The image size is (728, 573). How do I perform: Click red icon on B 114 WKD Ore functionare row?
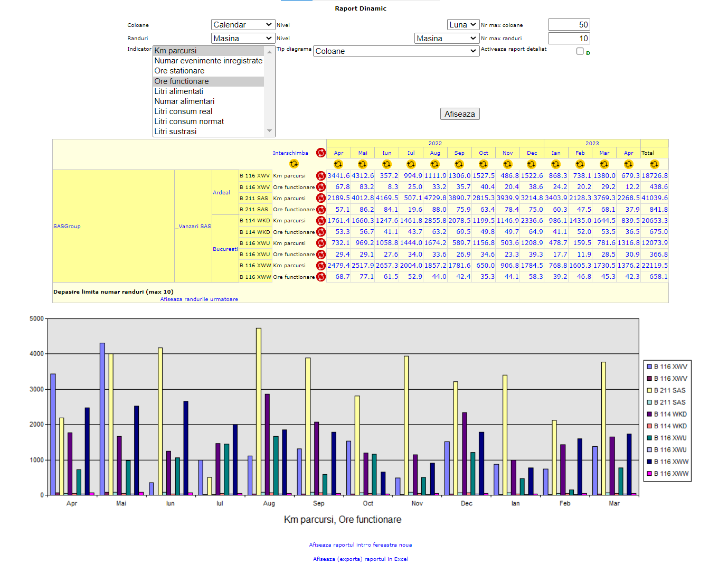[320, 232]
